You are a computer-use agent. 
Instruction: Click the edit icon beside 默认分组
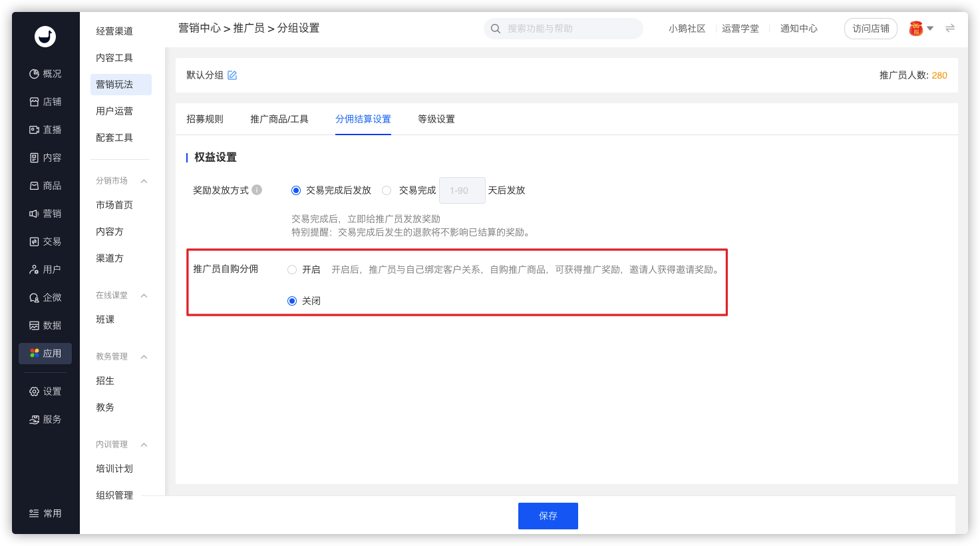click(x=232, y=75)
